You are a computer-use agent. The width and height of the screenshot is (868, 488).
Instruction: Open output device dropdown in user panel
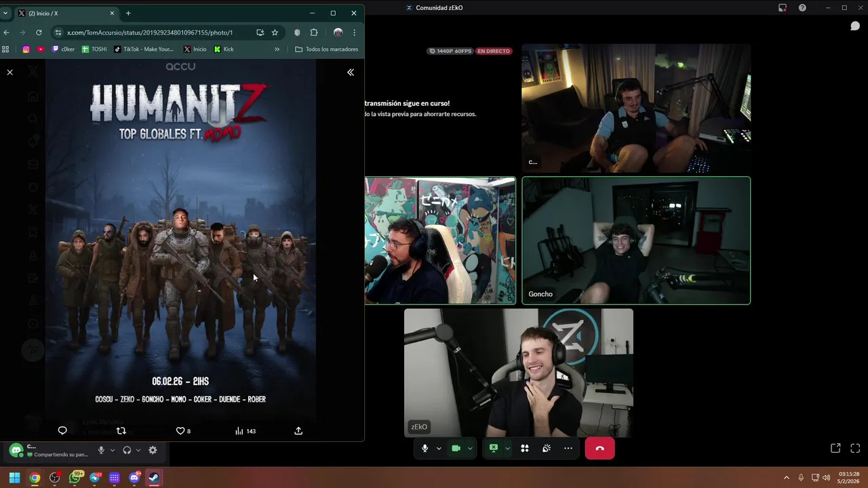[138, 450]
